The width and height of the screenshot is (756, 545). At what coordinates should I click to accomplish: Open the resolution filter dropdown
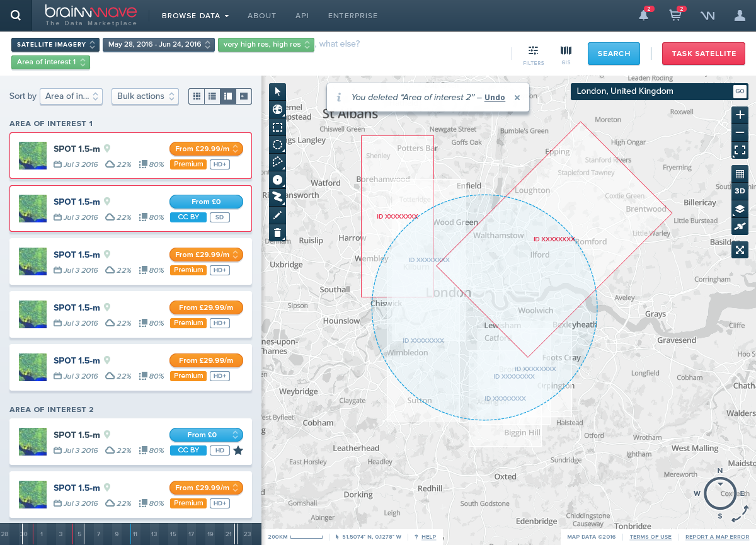pyautogui.click(x=266, y=45)
